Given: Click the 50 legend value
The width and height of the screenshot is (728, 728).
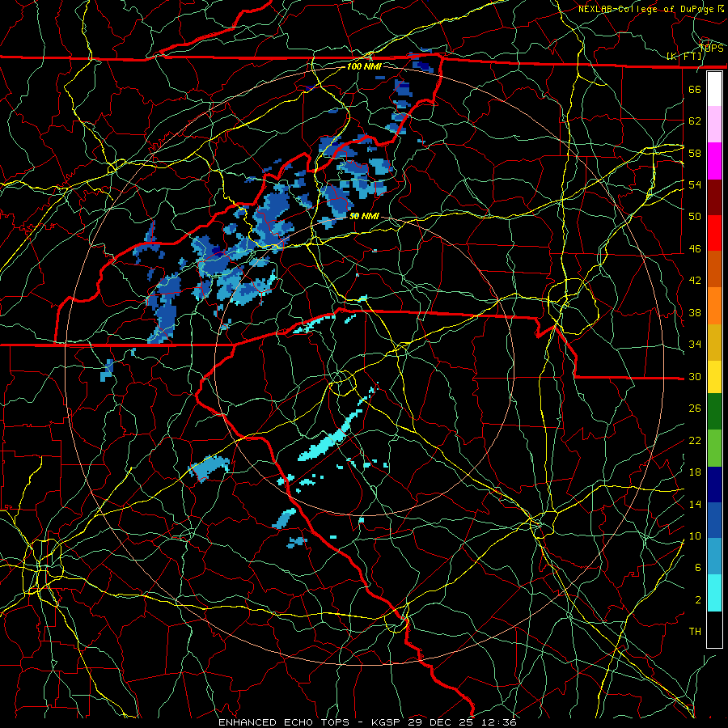Looking at the screenshot, I should [695, 216].
